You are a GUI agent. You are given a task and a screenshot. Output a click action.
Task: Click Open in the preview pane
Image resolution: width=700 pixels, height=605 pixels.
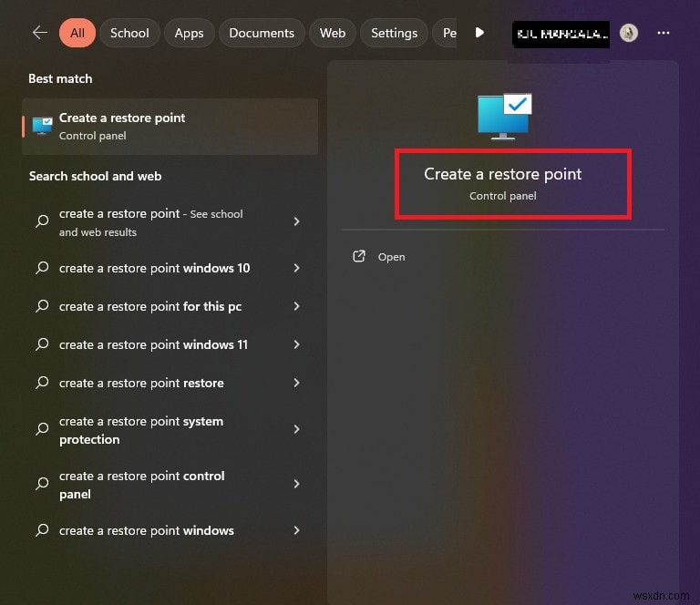tap(391, 257)
